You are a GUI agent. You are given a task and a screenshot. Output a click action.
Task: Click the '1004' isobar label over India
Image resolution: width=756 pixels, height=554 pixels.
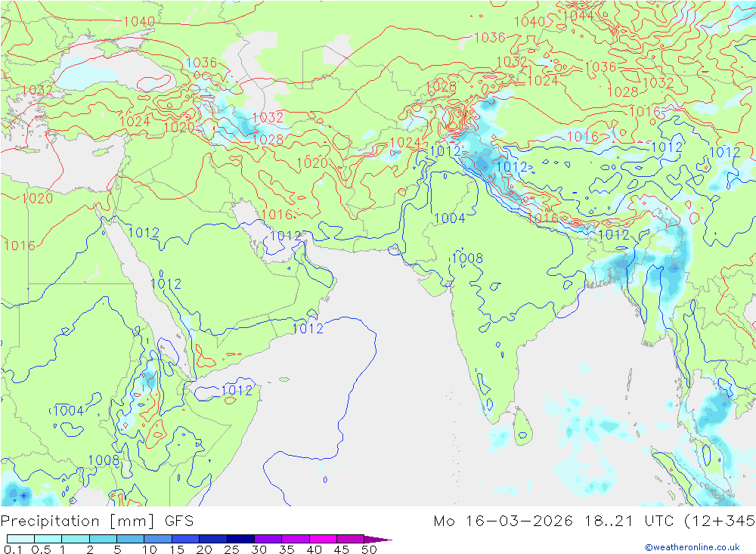(x=449, y=218)
